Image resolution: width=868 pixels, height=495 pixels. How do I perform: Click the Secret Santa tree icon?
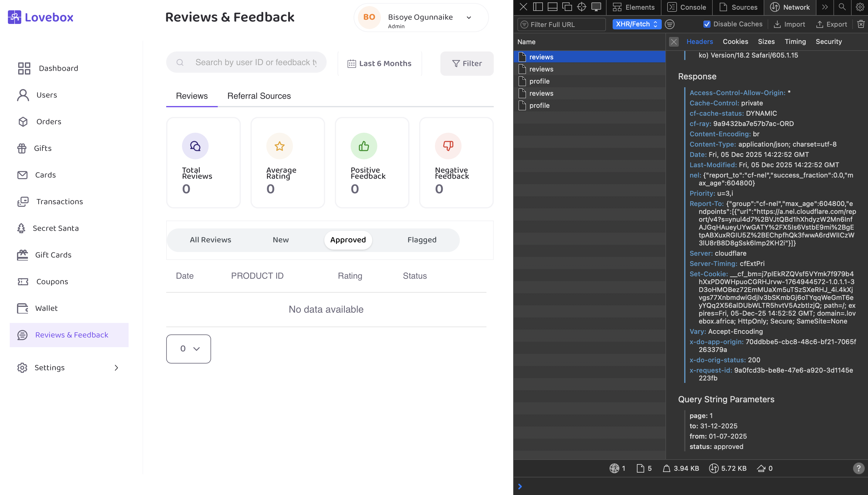21,228
